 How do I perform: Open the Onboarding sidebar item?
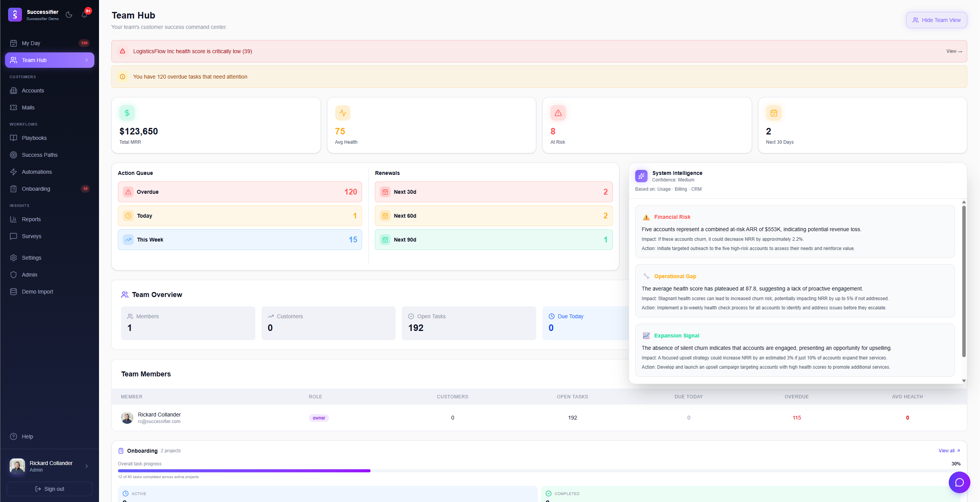tap(36, 189)
